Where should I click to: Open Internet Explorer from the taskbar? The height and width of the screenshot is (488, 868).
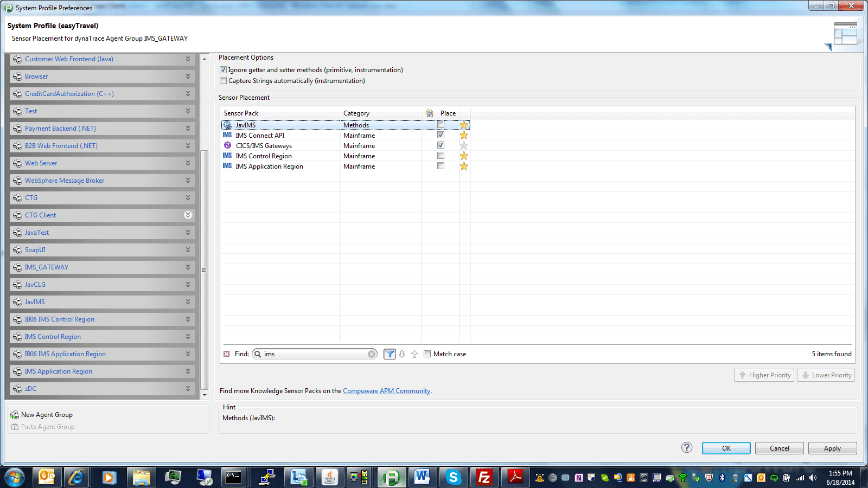pos(77,477)
